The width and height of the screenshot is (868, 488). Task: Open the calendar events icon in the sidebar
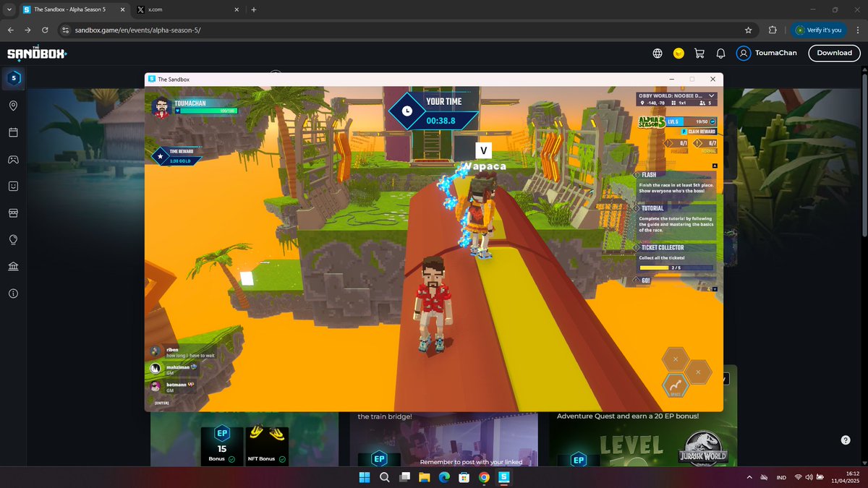14,132
